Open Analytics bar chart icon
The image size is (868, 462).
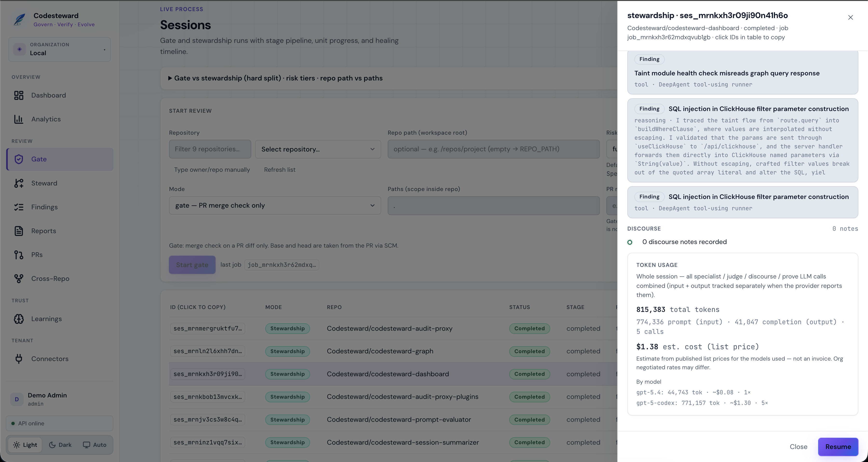click(x=19, y=119)
